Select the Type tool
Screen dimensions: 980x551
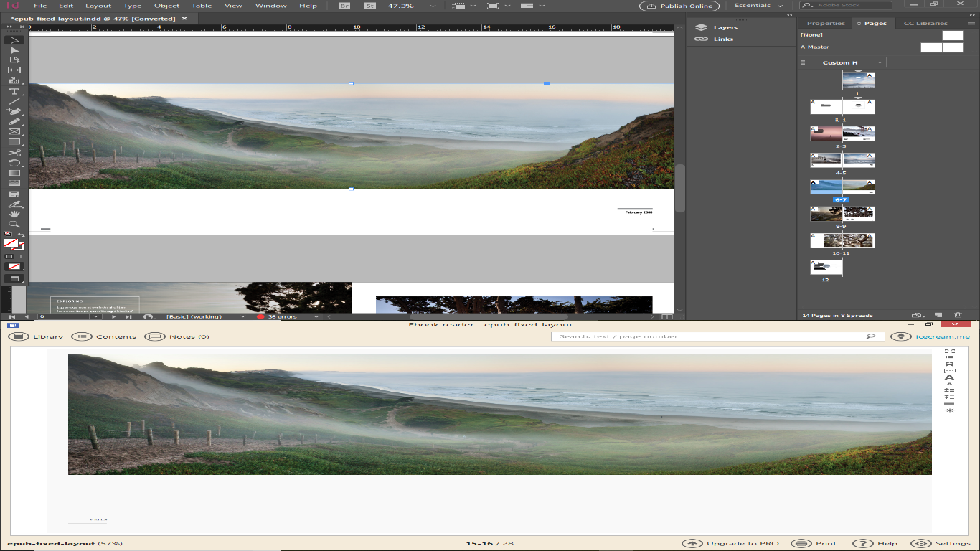(x=14, y=91)
